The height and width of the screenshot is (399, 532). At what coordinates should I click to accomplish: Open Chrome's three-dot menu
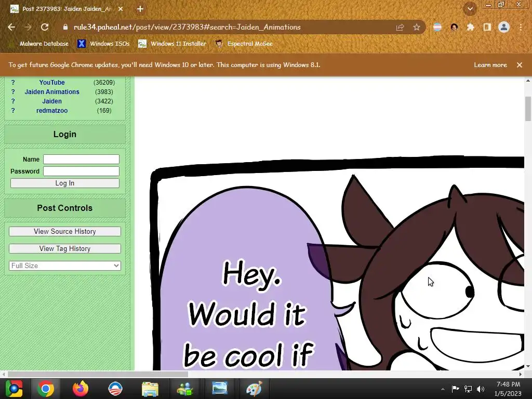pos(521,27)
